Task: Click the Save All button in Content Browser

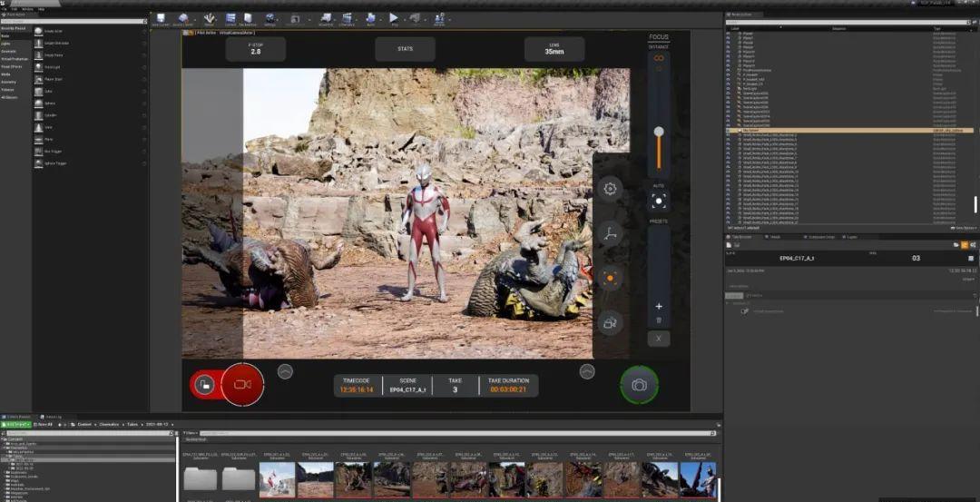Action: click(45, 425)
